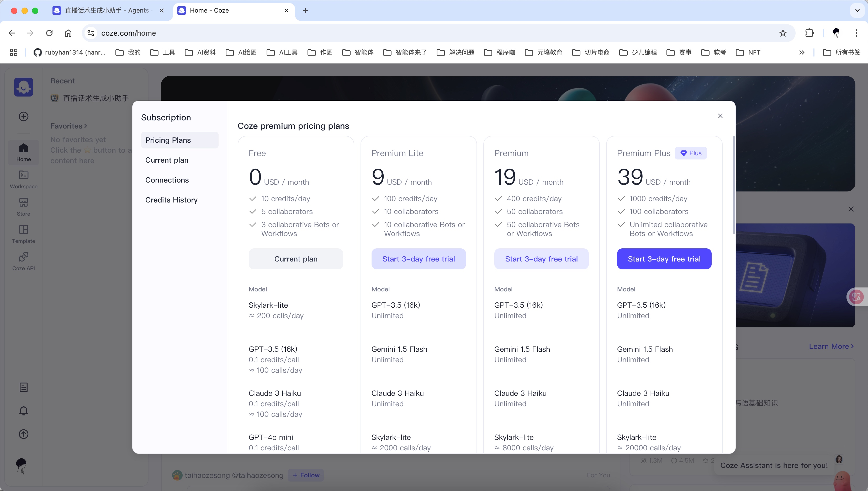This screenshot has height=491, width=868.
Task: Open the Credits History menu item
Action: point(171,200)
